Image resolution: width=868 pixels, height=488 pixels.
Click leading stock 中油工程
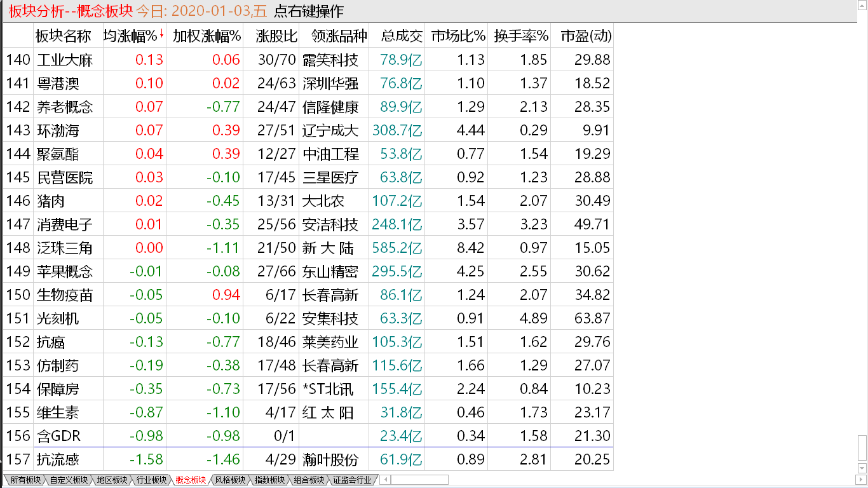point(330,154)
